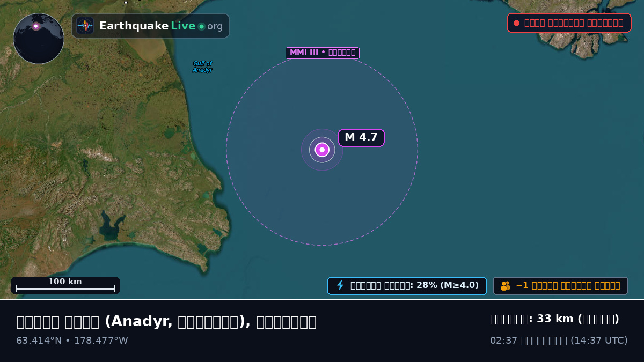The image size is (644, 362).
Task: Click the 28% aftershock probability badge
Action: [407, 286]
